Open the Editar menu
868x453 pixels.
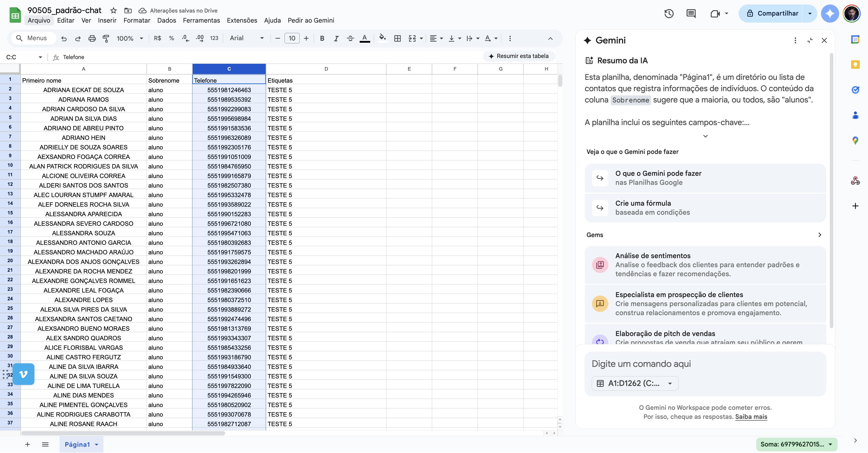tap(66, 20)
